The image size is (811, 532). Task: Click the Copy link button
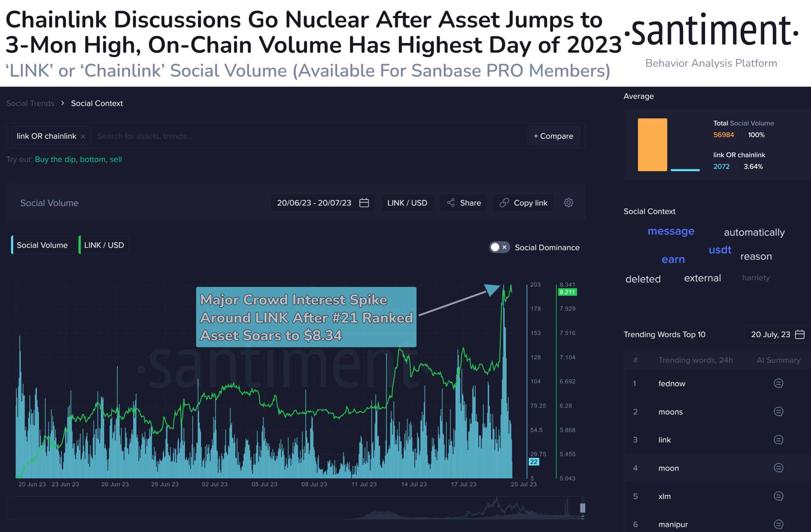pos(523,203)
